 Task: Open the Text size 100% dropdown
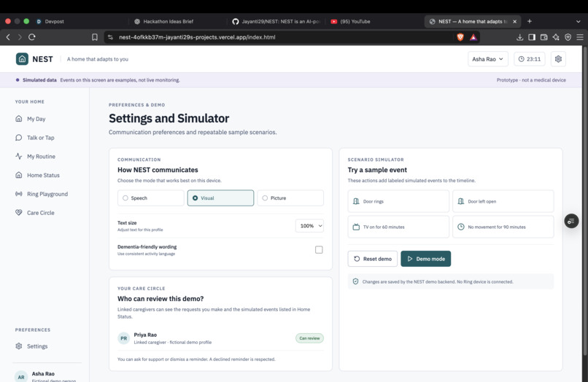coord(309,226)
